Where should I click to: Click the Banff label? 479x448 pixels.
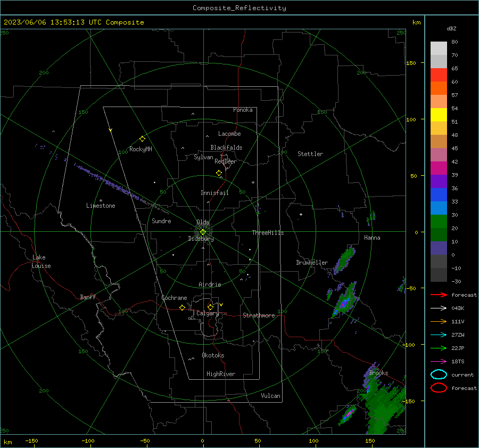[88, 297]
